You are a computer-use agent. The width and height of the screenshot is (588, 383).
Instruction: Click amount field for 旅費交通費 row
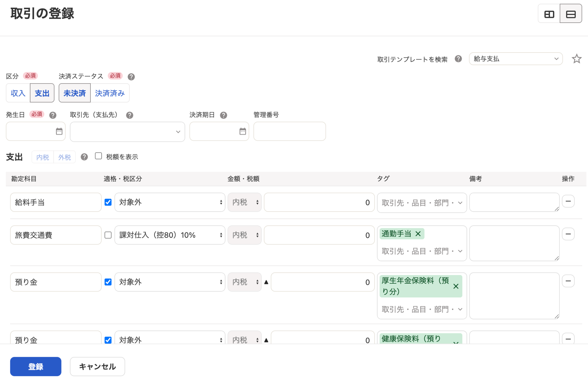319,235
